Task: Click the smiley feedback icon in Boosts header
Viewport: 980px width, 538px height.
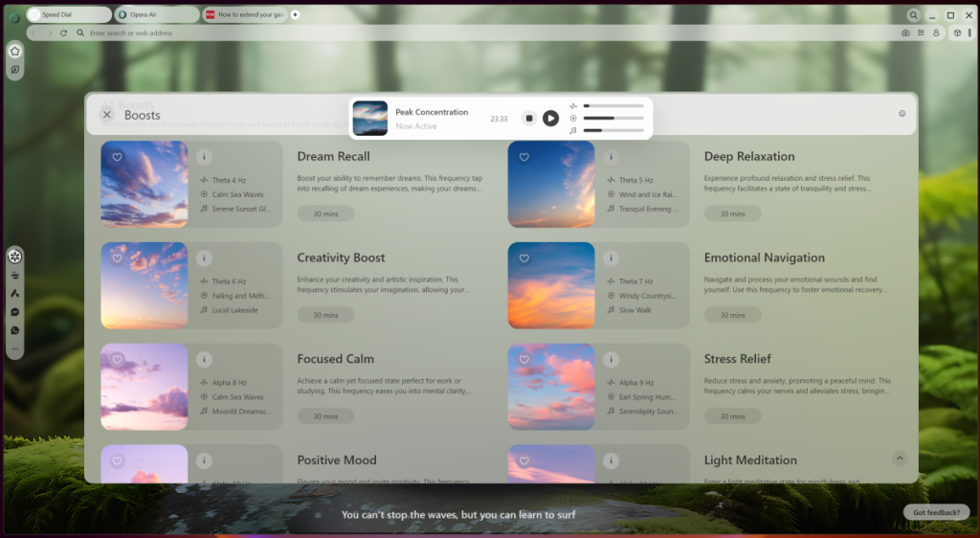Action: [902, 113]
